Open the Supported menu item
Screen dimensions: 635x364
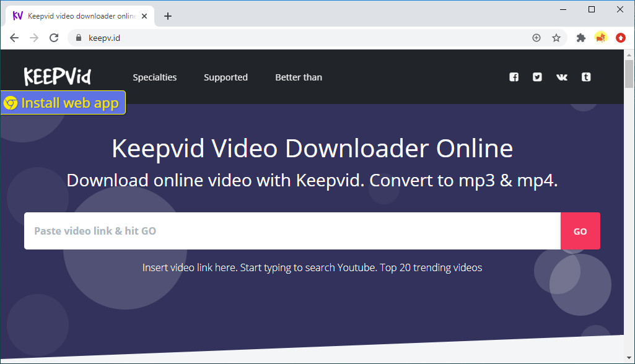[x=226, y=77]
